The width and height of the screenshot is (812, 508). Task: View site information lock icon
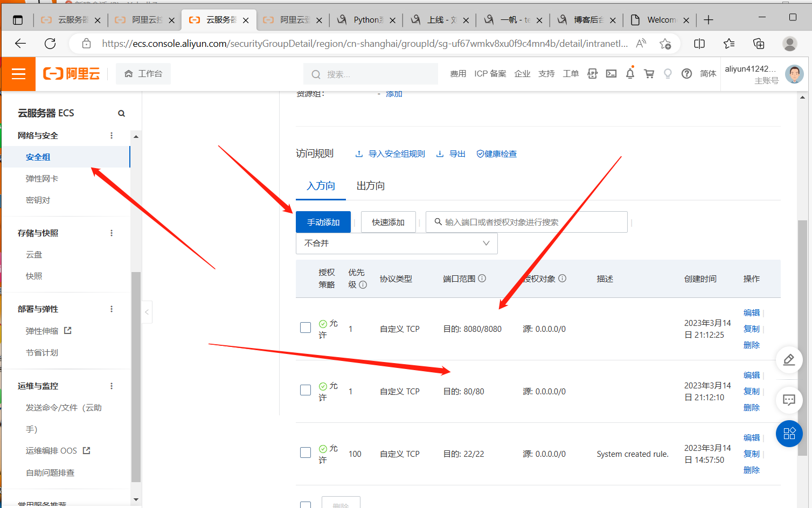[x=86, y=44]
